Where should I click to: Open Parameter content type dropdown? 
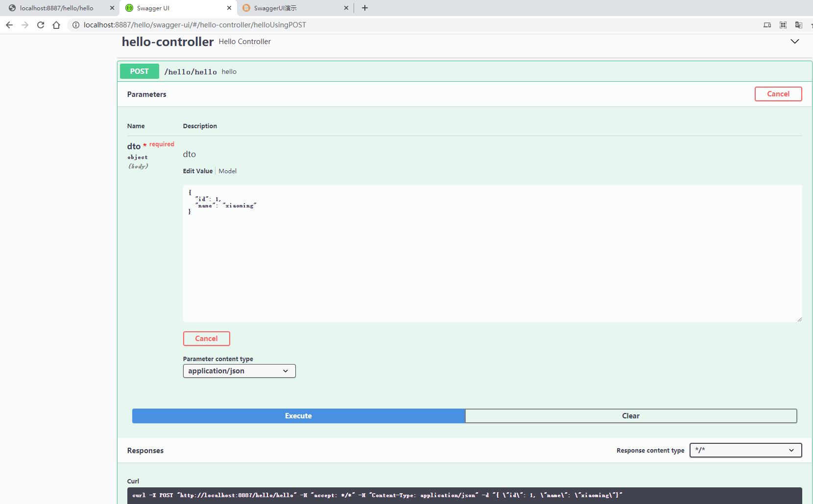[239, 371]
